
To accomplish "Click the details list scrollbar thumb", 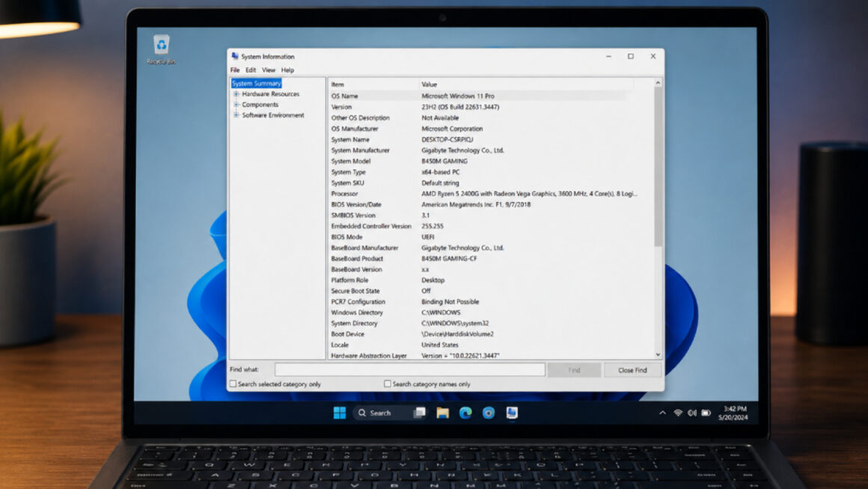I will 658,166.
